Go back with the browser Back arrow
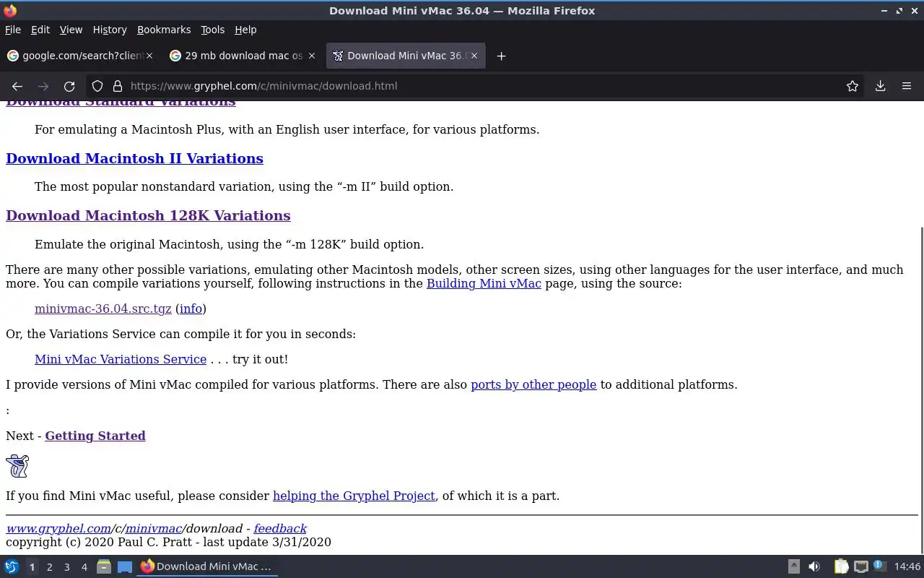The height and width of the screenshot is (578, 924). pyautogui.click(x=17, y=86)
